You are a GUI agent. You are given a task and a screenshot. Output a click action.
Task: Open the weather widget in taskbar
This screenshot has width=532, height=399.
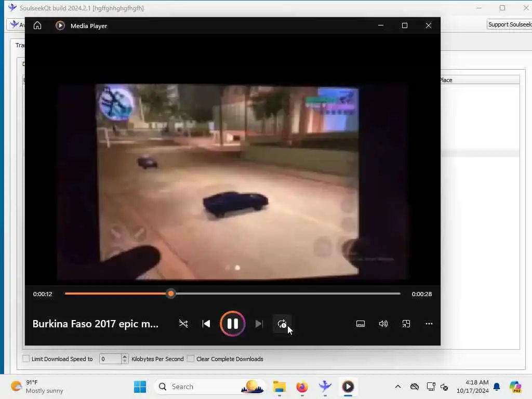pos(37,387)
